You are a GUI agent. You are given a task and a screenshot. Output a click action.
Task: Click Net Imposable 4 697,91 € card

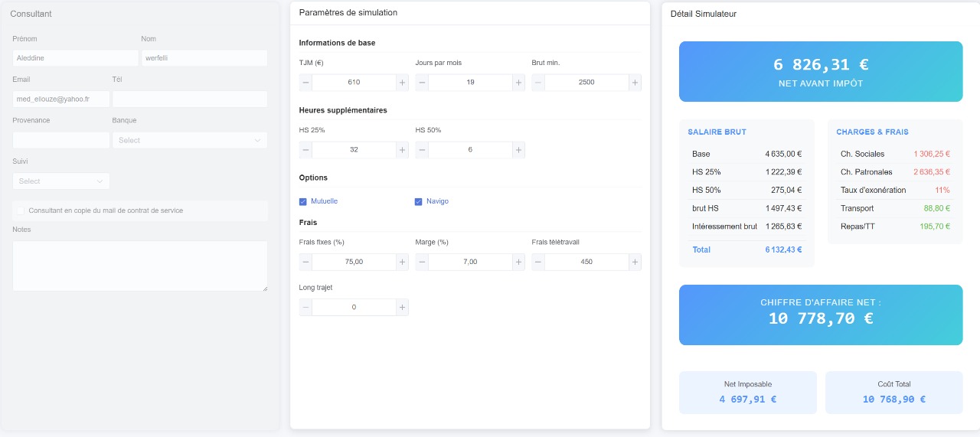pos(748,393)
